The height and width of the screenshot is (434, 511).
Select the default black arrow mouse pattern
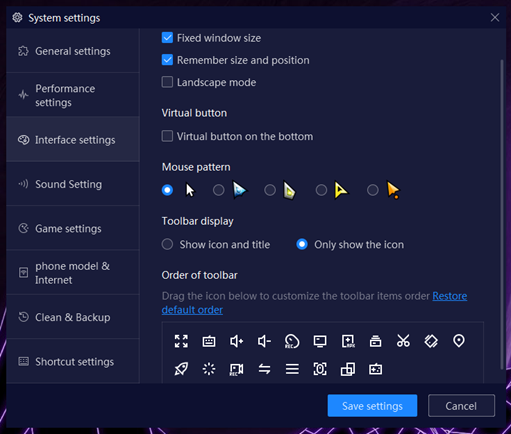click(x=167, y=190)
